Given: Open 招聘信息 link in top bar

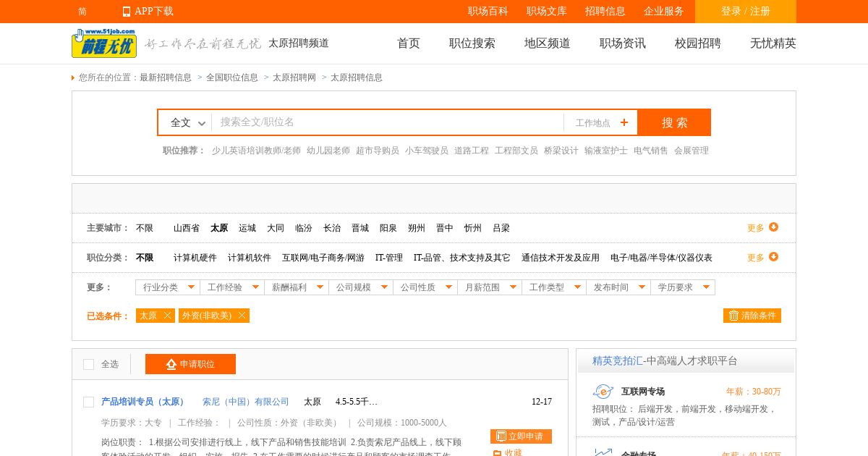Looking at the screenshot, I should 605,12.
